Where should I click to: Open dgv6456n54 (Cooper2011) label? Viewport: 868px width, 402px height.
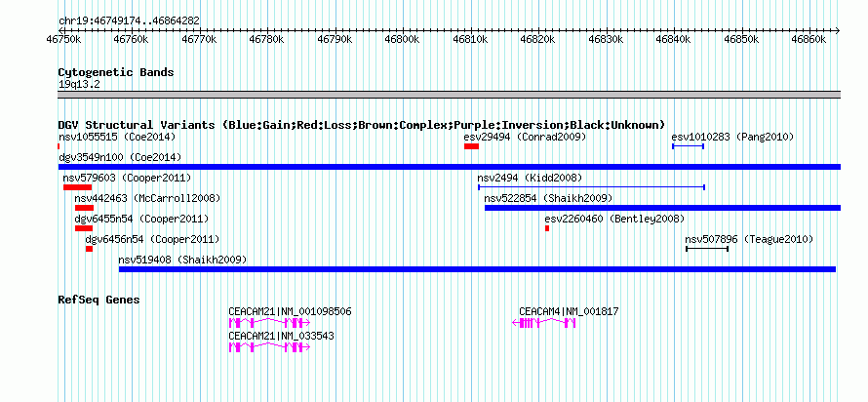152,240
